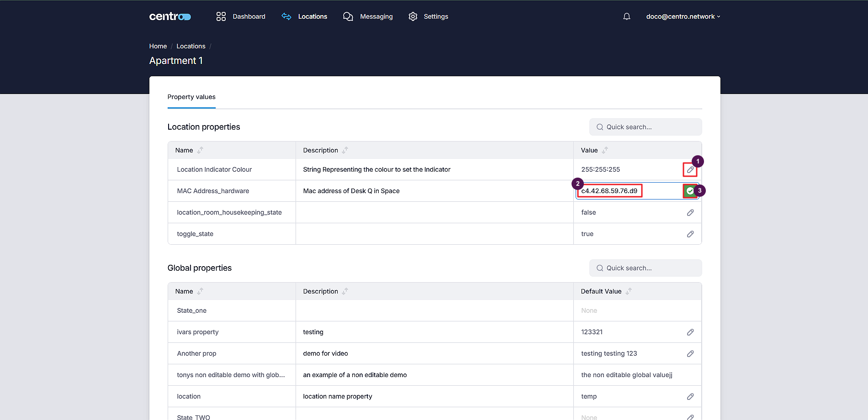Screen dimensions: 868x420
Task: Edit the toggle_state value
Action: point(690,234)
